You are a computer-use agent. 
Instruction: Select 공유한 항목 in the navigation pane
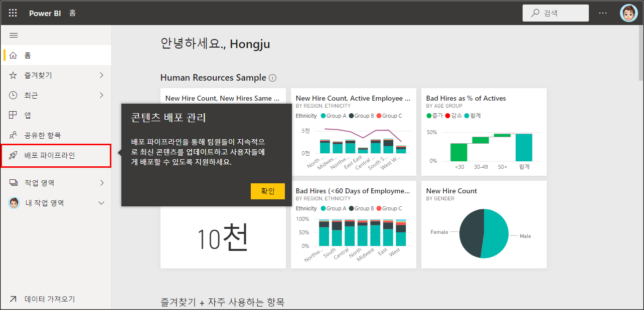click(x=56, y=135)
